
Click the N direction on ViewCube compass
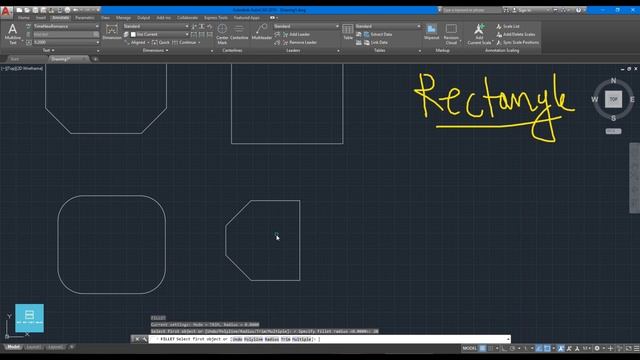[613, 81]
